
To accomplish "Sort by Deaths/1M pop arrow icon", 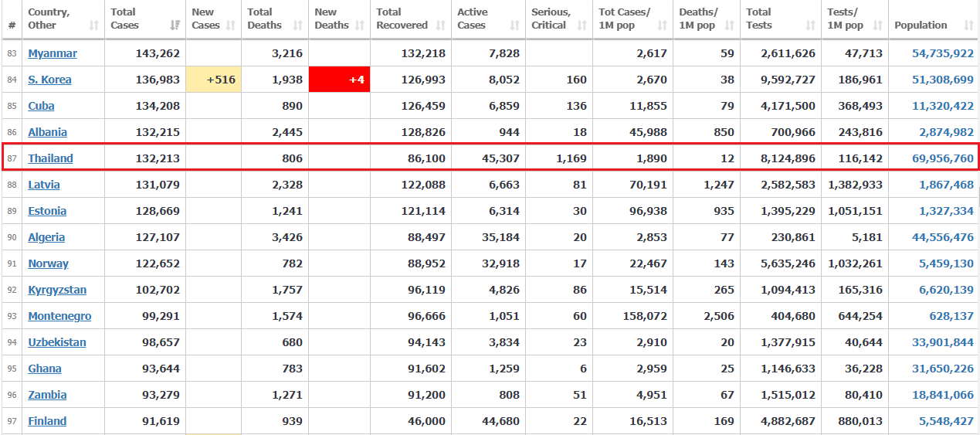I will pyautogui.click(x=730, y=25).
